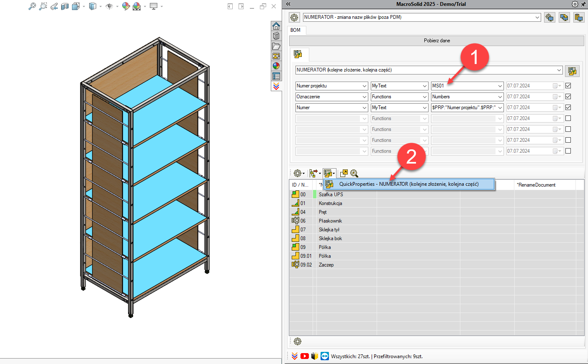Click the ID / N... column header
Image resolution: width=588 pixels, height=364 pixels.
coord(300,185)
